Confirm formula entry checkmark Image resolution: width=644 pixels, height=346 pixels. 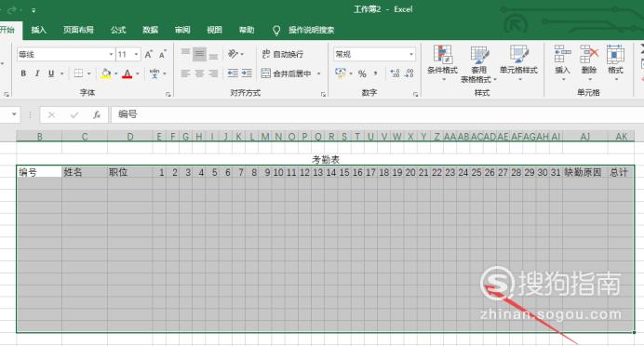pyautogui.click(x=74, y=115)
